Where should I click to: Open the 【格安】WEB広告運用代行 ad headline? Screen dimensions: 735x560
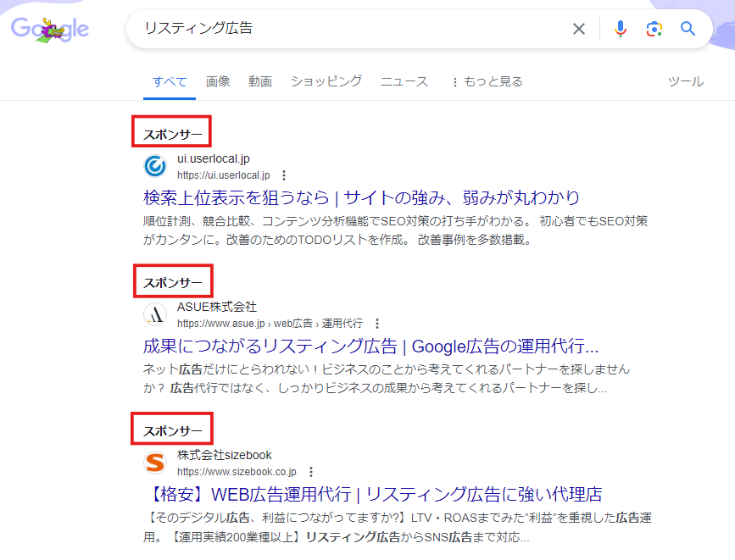pos(373,495)
